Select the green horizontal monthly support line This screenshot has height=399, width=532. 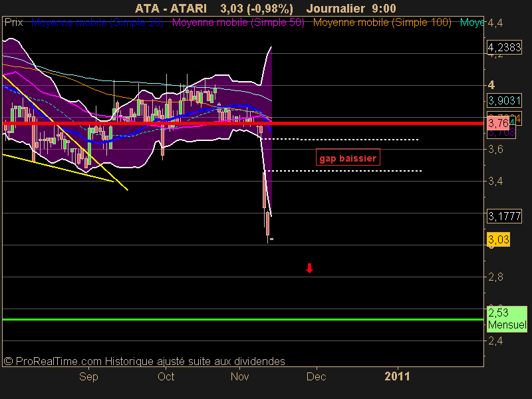point(243,320)
